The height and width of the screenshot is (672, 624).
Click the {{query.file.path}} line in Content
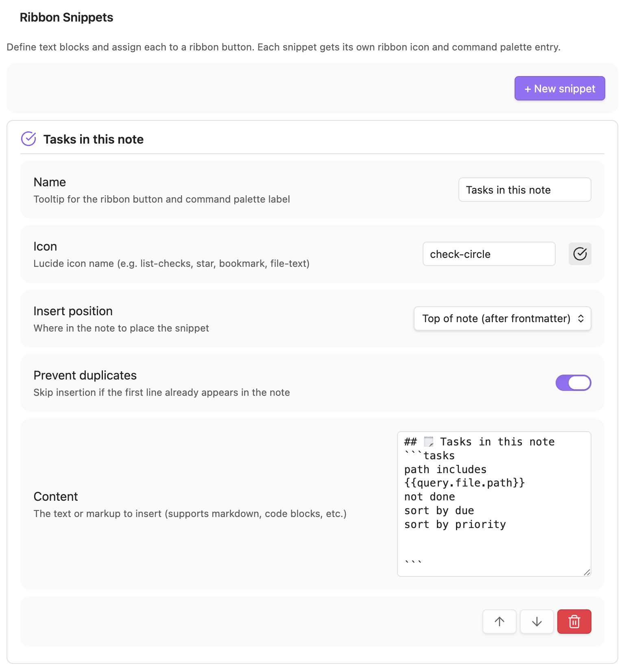tap(465, 483)
